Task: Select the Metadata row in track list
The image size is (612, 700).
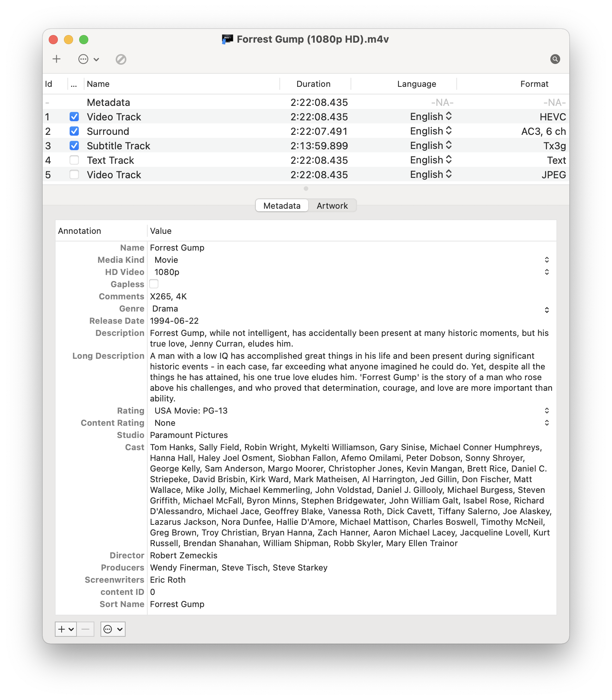Action: point(306,102)
